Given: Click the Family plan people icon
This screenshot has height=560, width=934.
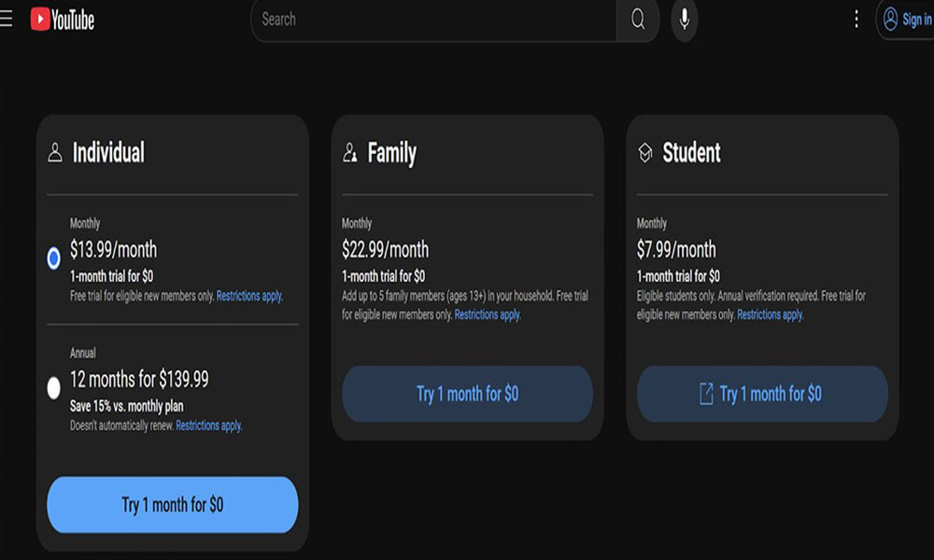Looking at the screenshot, I should pyautogui.click(x=349, y=152).
